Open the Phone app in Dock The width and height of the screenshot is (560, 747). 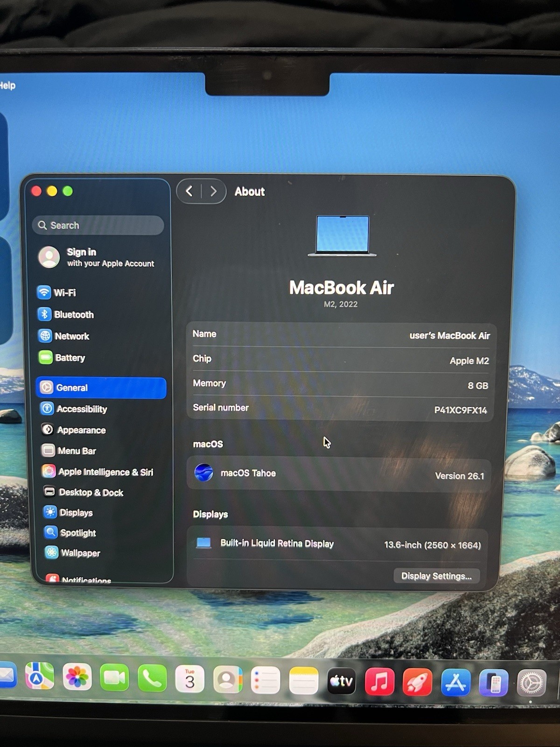152,678
